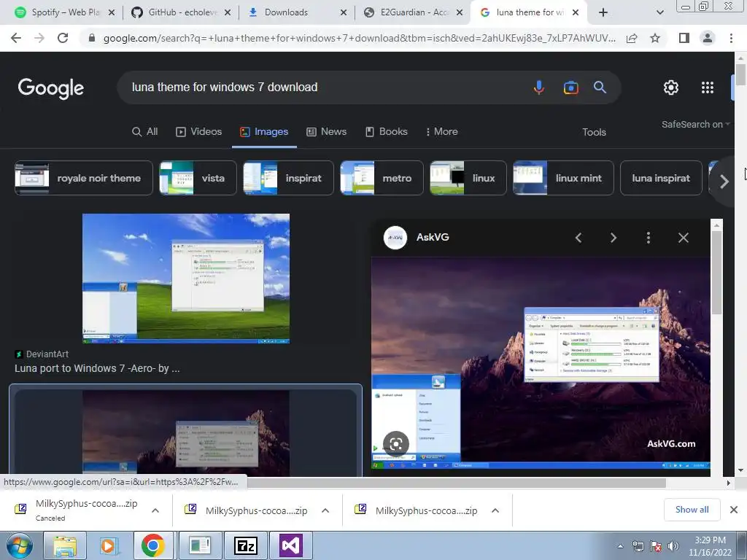
Task: Open the Chrome tab search chevron
Action: tap(659, 13)
